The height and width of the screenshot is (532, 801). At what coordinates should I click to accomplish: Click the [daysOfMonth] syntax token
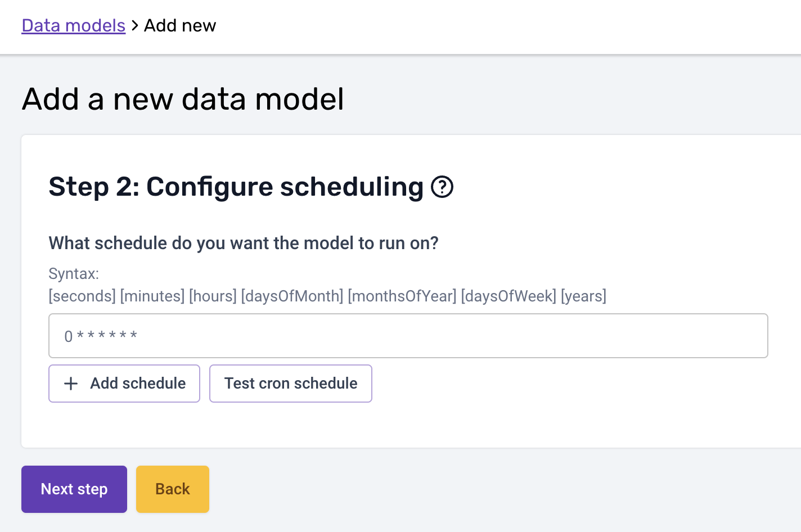[x=292, y=296]
